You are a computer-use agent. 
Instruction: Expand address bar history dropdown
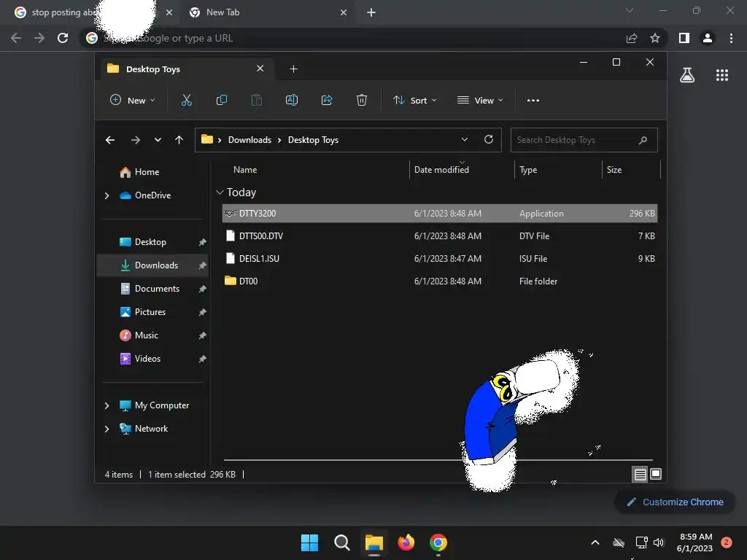click(465, 139)
